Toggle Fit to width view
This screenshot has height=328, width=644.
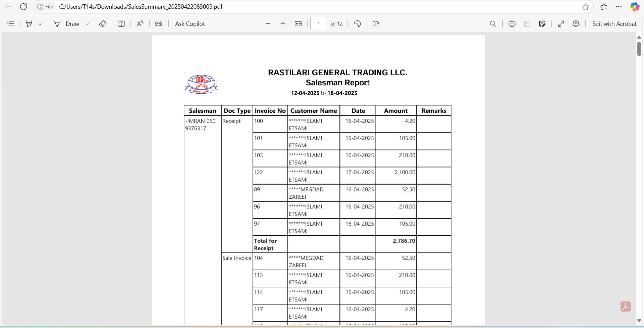click(298, 24)
